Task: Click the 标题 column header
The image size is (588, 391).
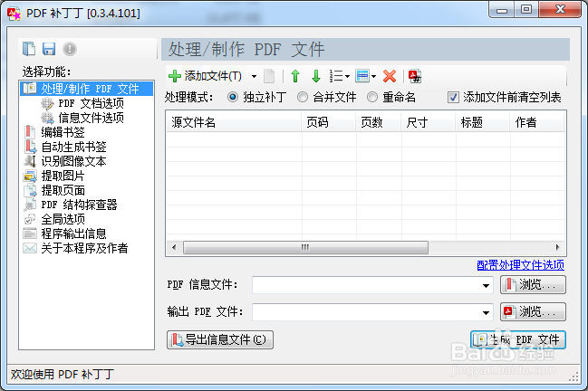Action: (x=483, y=122)
